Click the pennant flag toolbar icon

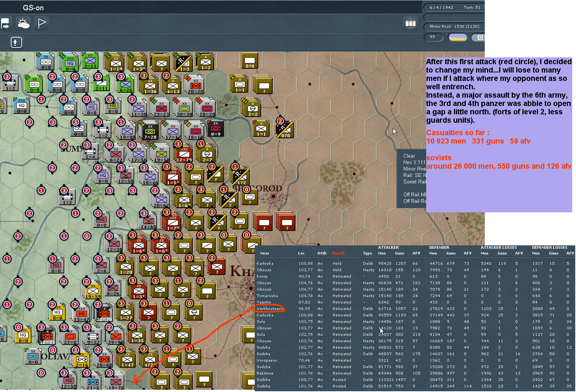pos(42,24)
